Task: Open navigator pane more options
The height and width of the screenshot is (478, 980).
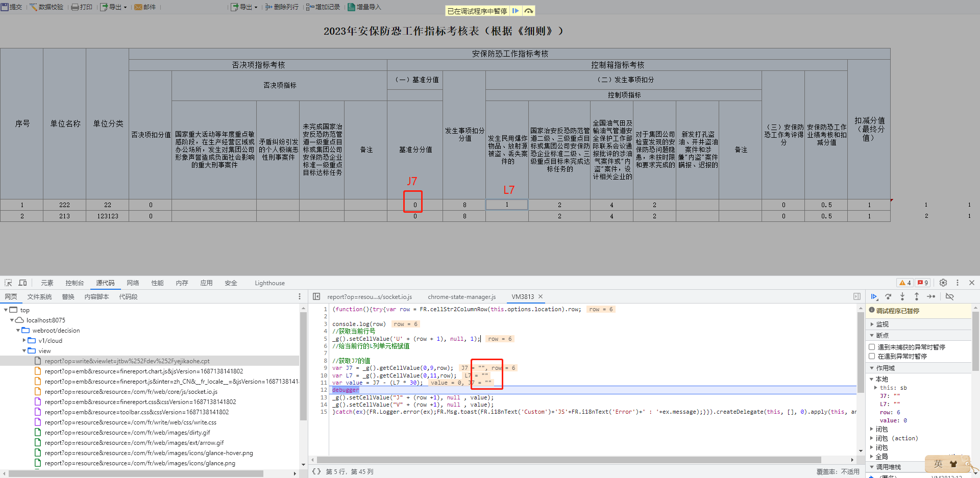Action: [x=300, y=296]
